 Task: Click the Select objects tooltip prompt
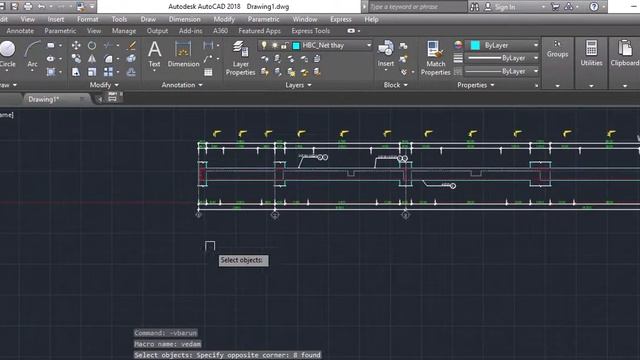click(x=243, y=260)
